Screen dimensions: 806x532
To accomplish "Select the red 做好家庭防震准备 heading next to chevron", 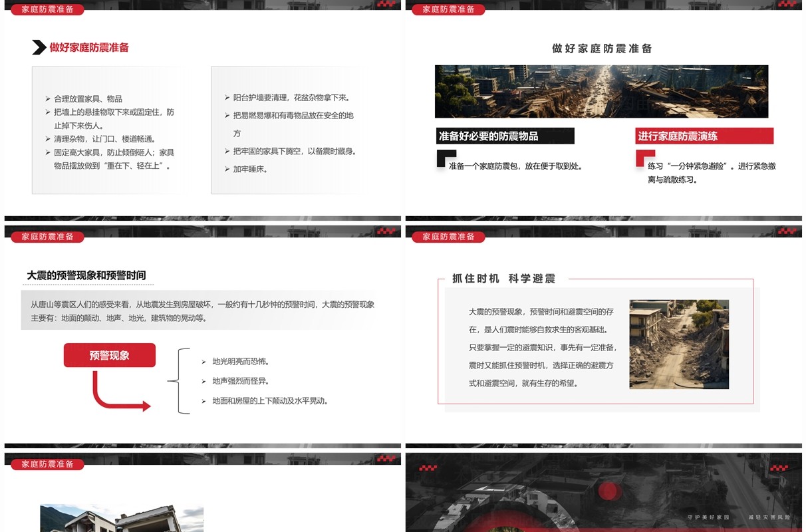I will tap(89, 47).
